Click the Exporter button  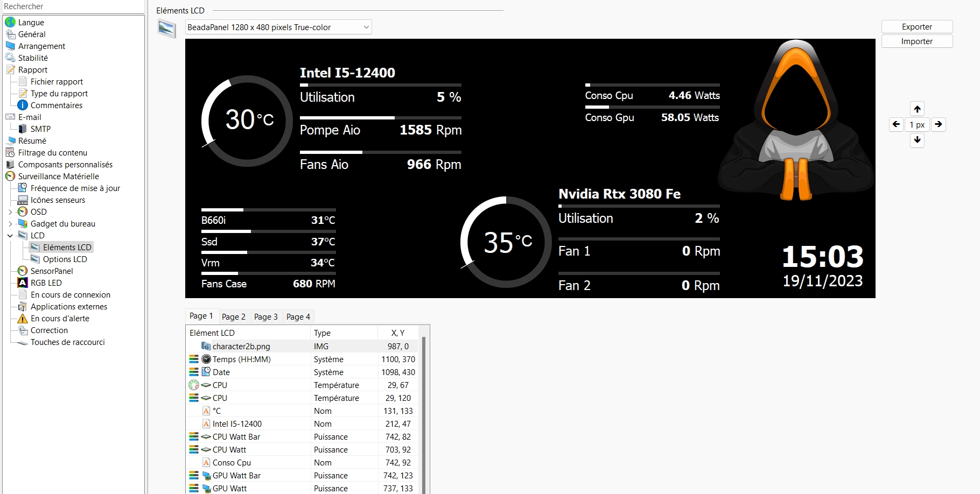point(917,27)
